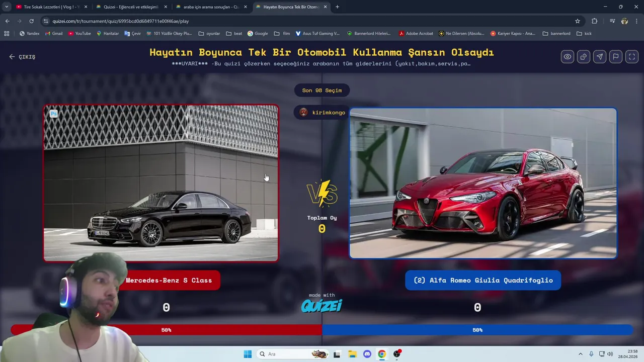Screen dimensions: 644x362
Task: Click the taskbar Ara search box
Action: click(293, 354)
